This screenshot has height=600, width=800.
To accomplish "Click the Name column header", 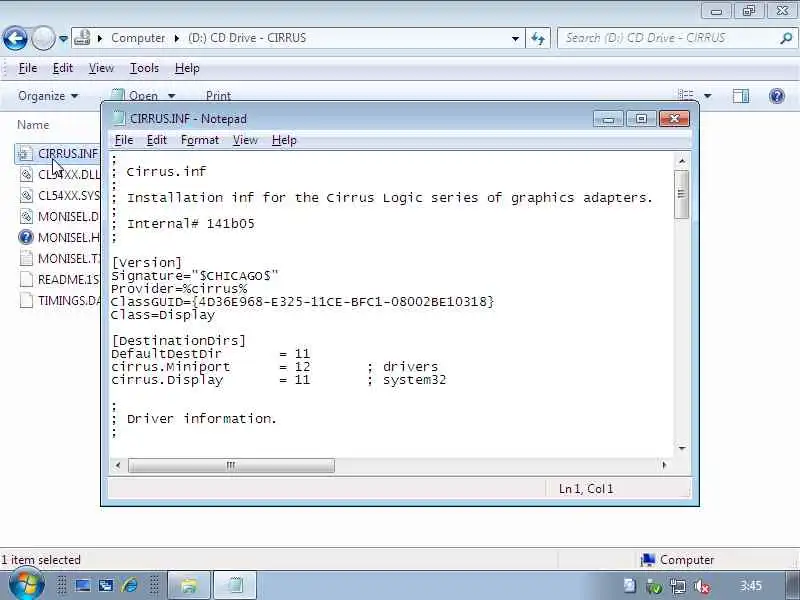I will tap(33, 125).
